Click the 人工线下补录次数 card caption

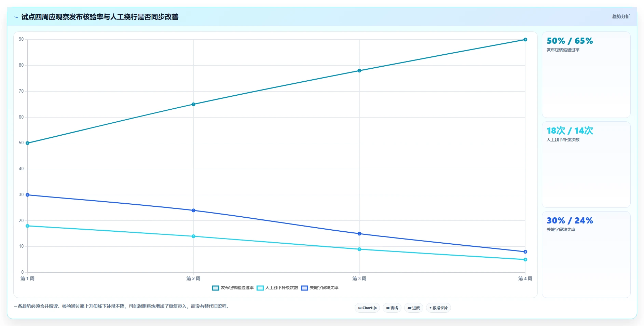point(563,140)
